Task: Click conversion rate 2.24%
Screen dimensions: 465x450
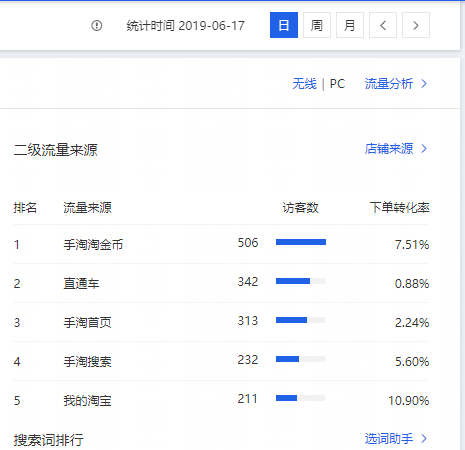Action: pos(412,323)
